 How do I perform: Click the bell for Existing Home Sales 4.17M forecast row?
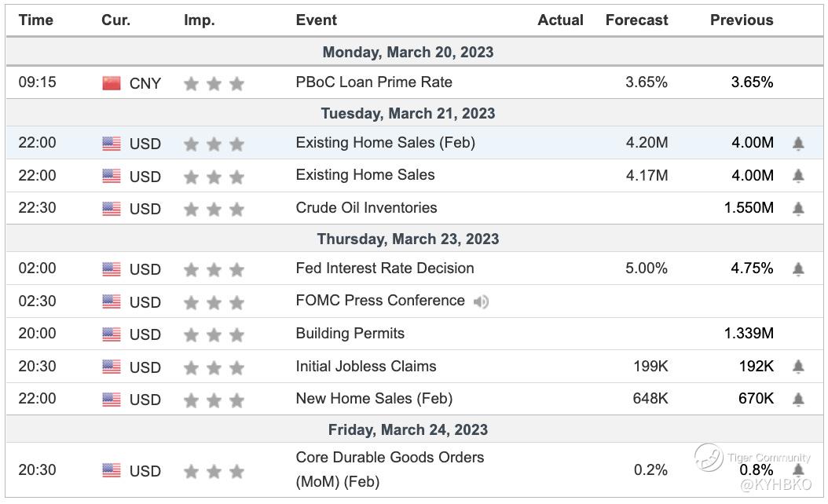[x=798, y=176]
